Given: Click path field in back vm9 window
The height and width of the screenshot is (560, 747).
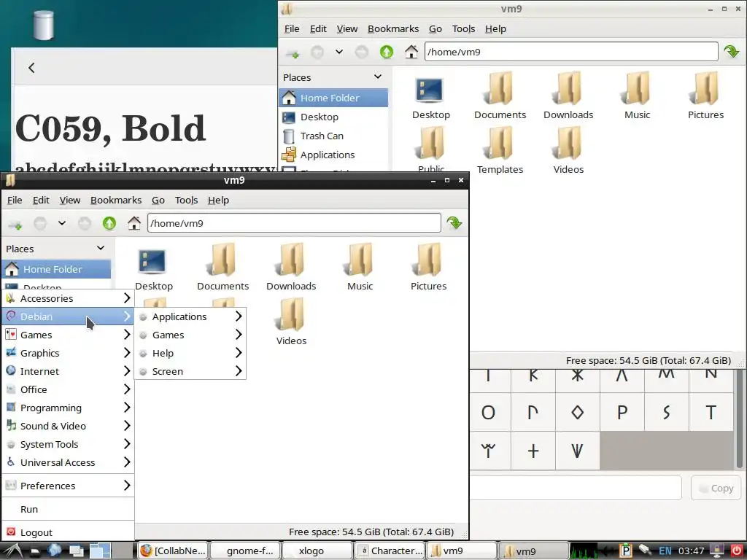Looking at the screenshot, I should click(571, 52).
